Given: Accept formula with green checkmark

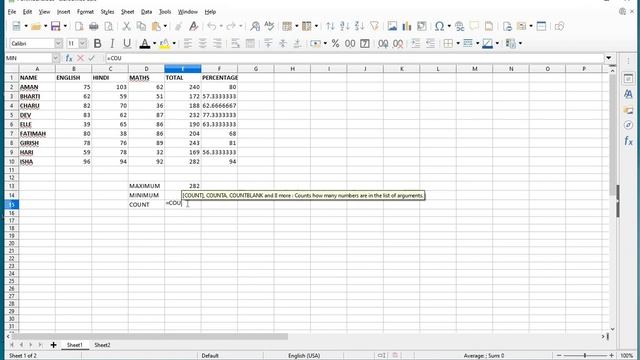Looking at the screenshot, I should 91,58.
